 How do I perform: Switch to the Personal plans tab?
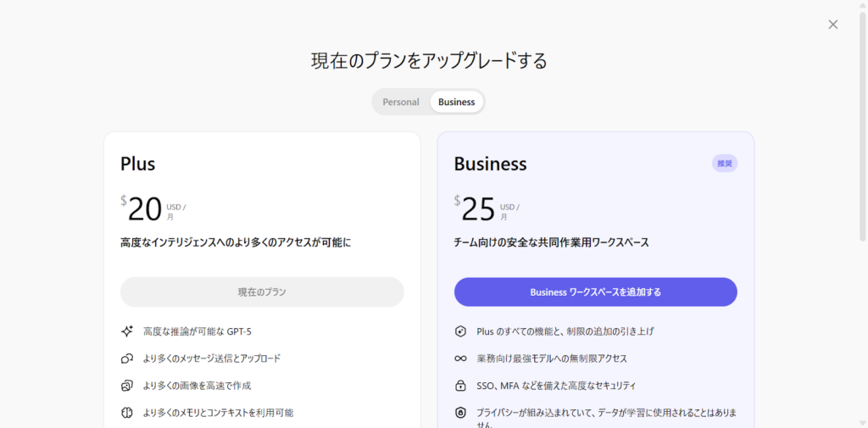tap(401, 102)
